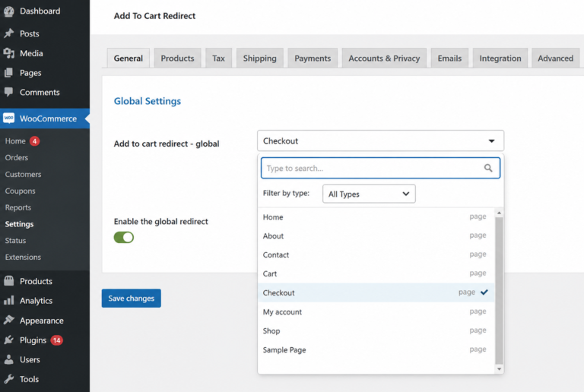The width and height of the screenshot is (584, 392).
Task: Switch to the Emails tab
Action: [x=449, y=58]
